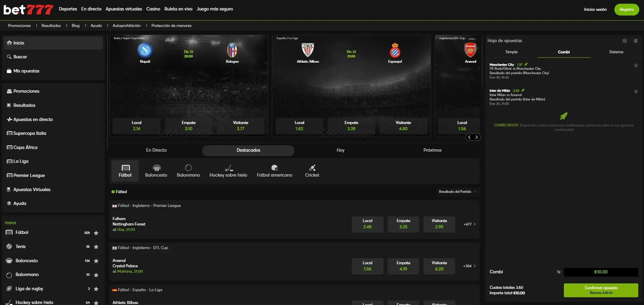Open Autoprohibición link
The image size is (644, 305).
click(x=127, y=26)
